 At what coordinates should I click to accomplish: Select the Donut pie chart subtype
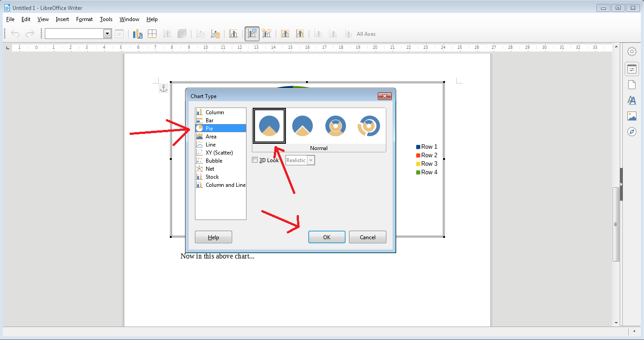coord(336,126)
